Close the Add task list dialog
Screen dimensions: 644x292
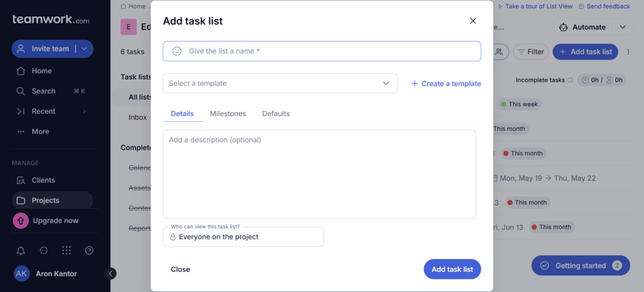[473, 21]
